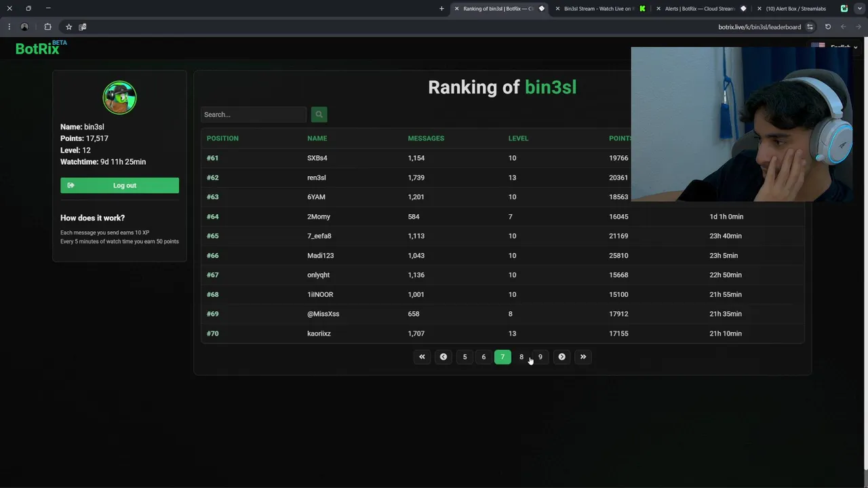Image resolution: width=868 pixels, height=488 pixels.
Task: Reload the page
Action: point(828,27)
